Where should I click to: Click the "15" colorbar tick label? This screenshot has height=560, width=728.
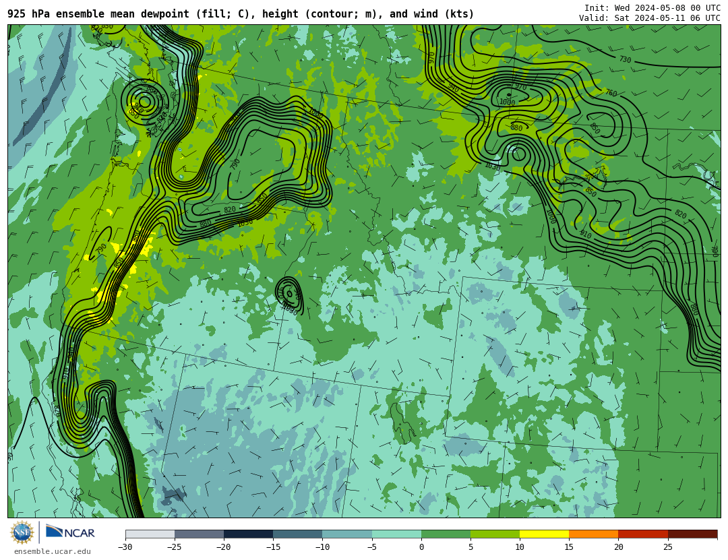(x=569, y=547)
